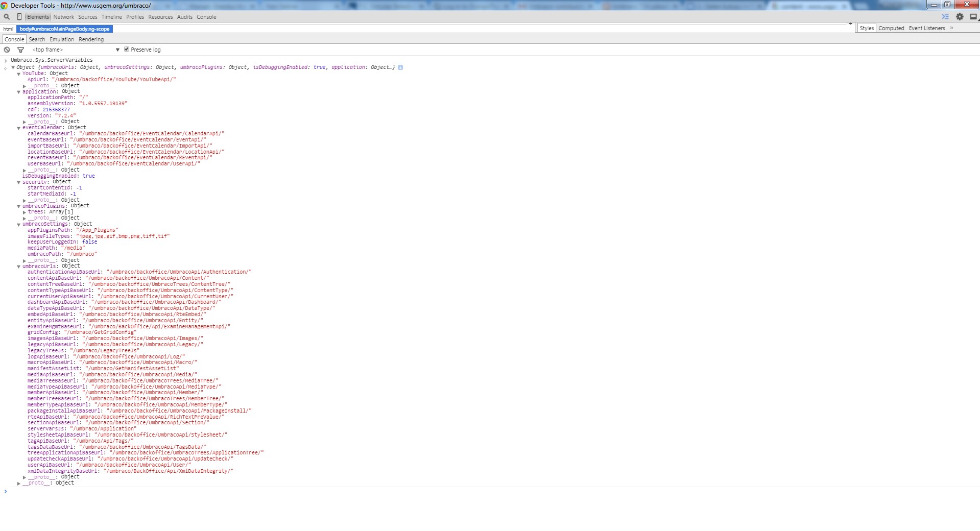This screenshot has height=531, width=980.
Task: Clear the console with the ban icon
Action: (7, 50)
